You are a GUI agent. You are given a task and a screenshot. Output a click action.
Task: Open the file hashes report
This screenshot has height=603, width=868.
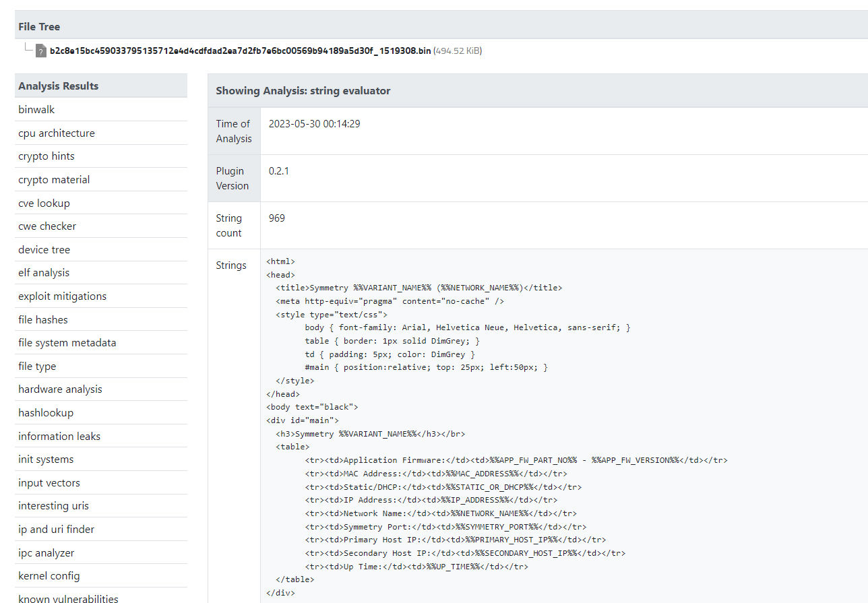click(42, 319)
